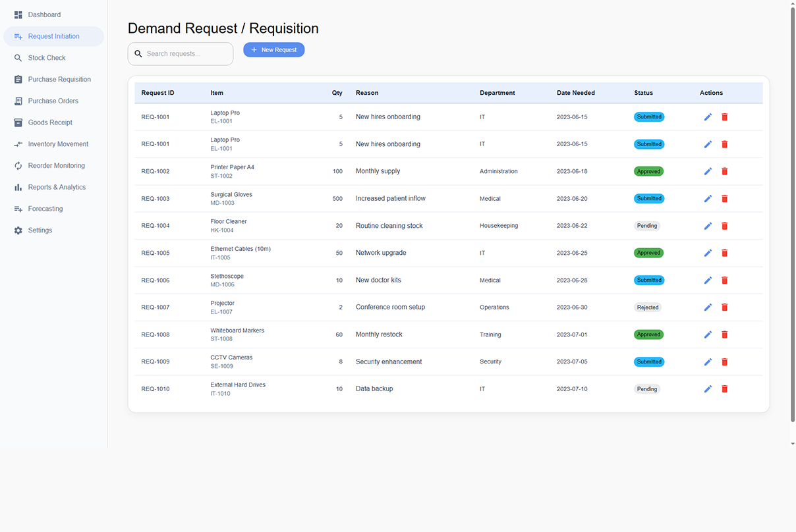The height and width of the screenshot is (532, 796).
Task: Click the Department column header
Action: (x=497, y=93)
